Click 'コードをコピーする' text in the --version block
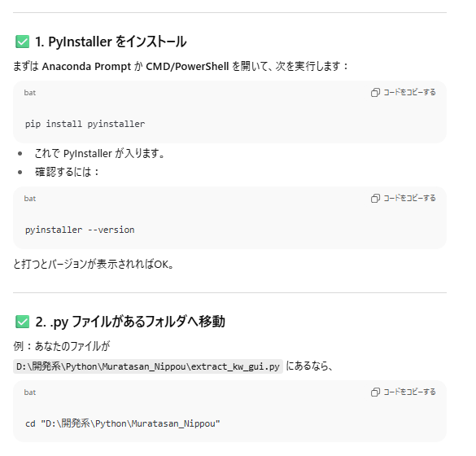This screenshot has height=456, width=476. point(409,199)
